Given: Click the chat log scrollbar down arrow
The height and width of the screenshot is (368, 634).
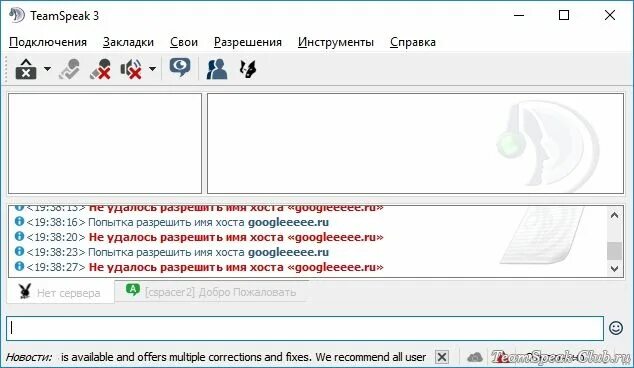Looking at the screenshot, I should 615,269.
